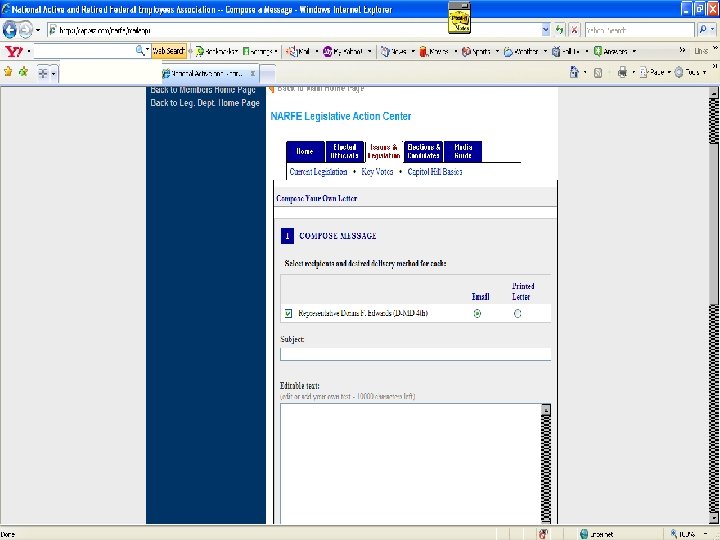Open the Issues & Legislation tab
The height and width of the screenshot is (540, 720).
tap(384, 151)
